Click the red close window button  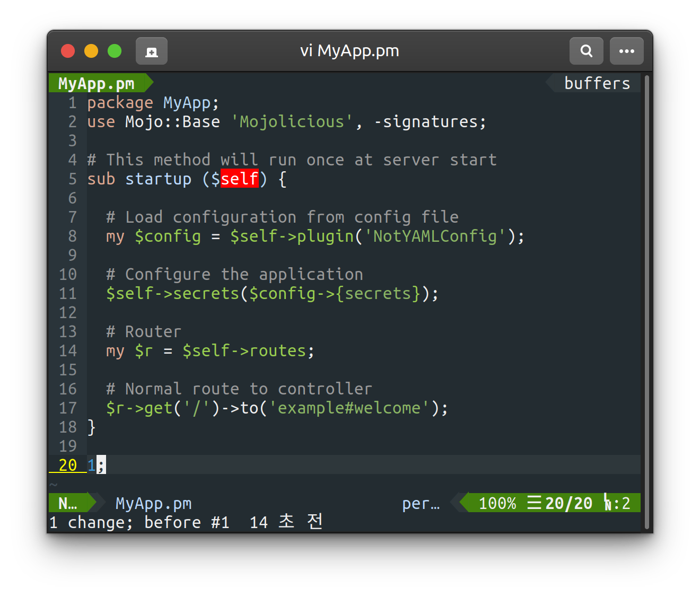tap(68, 51)
